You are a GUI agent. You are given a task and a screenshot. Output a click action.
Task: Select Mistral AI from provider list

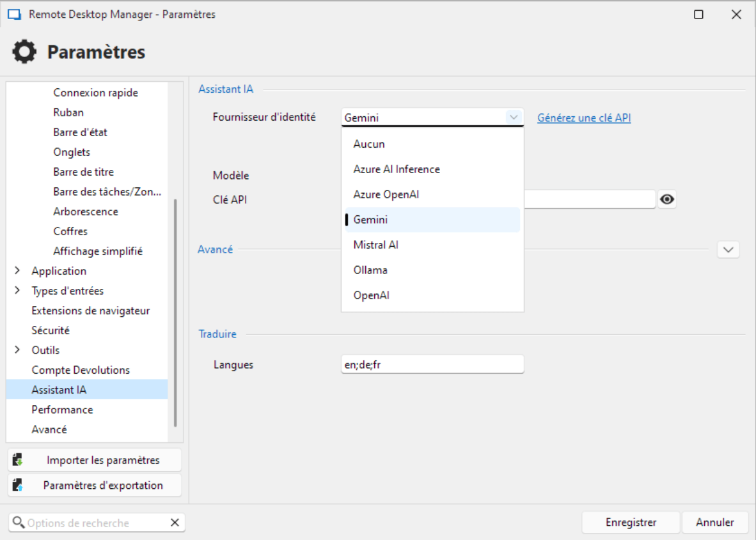(376, 245)
